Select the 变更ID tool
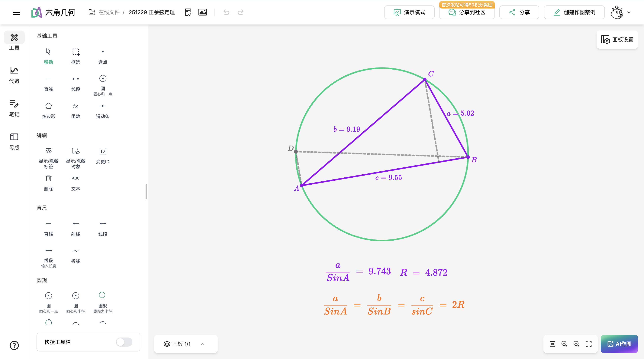The image size is (644, 359). (102, 156)
